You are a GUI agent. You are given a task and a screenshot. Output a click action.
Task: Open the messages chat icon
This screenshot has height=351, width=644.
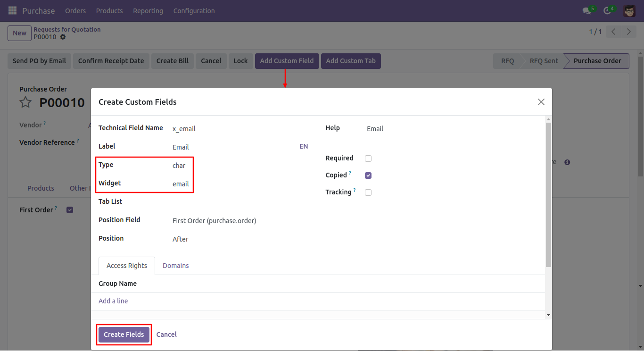(x=586, y=10)
